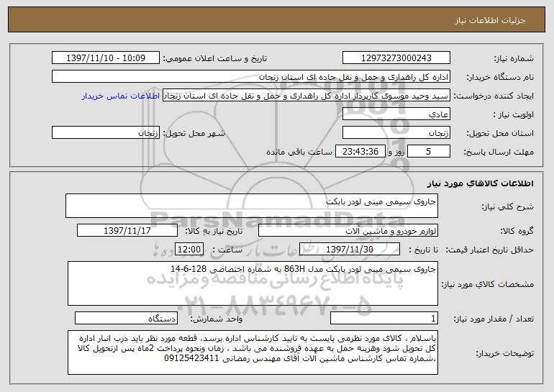Click the اولویت نیاز label
The image size is (554, 392).
[x=514, y=115]
